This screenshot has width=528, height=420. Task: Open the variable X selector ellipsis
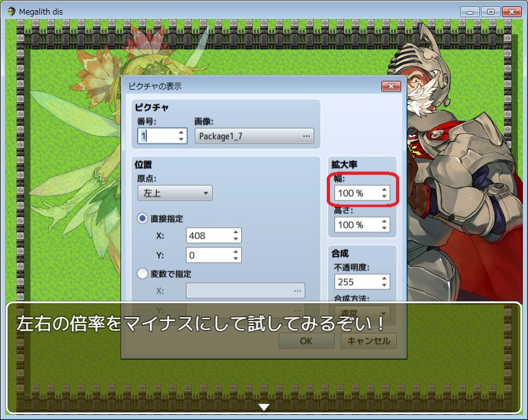click(x=298, y=291)
